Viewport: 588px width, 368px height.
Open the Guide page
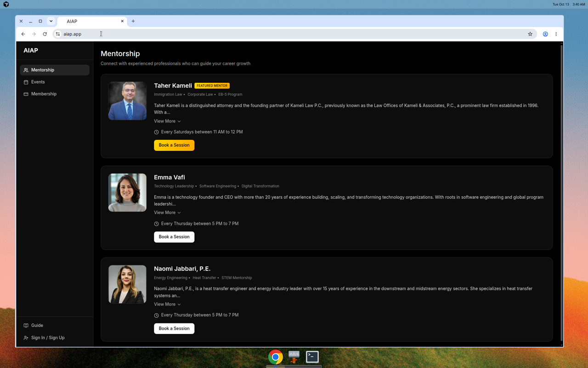click(55, 325)
